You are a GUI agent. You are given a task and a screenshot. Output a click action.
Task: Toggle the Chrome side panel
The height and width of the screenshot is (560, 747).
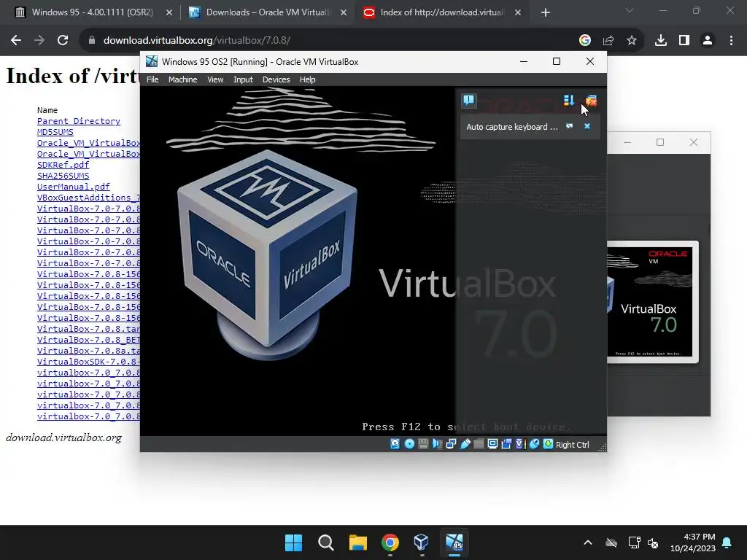[684, 41]
